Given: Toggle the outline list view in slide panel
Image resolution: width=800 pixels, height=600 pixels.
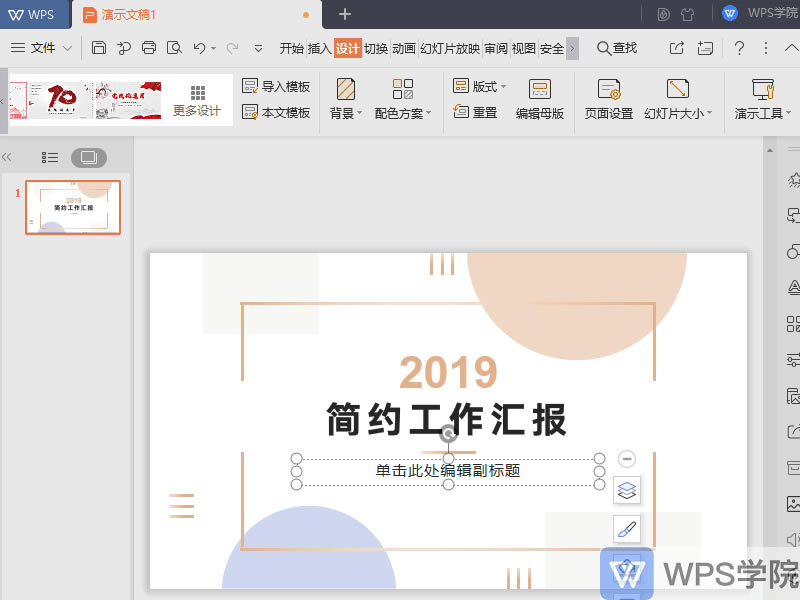Looking at the screenshot, I should click(50, 157).
